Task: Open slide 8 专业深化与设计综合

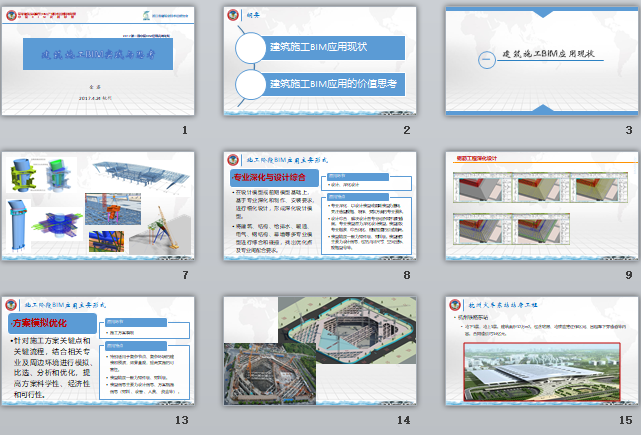Action: point(320,206)
